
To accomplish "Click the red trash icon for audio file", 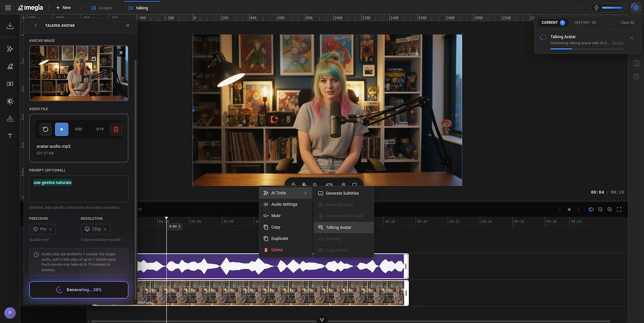I will pyautogui.click(x=116, y=129).
